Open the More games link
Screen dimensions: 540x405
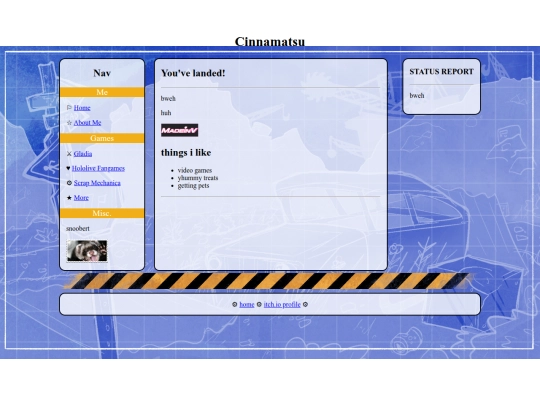click(x=81, y=198)
